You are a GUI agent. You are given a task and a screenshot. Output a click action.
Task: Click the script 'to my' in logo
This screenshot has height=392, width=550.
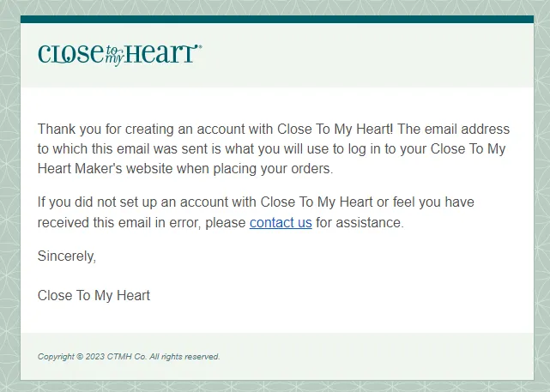(114, 56)
